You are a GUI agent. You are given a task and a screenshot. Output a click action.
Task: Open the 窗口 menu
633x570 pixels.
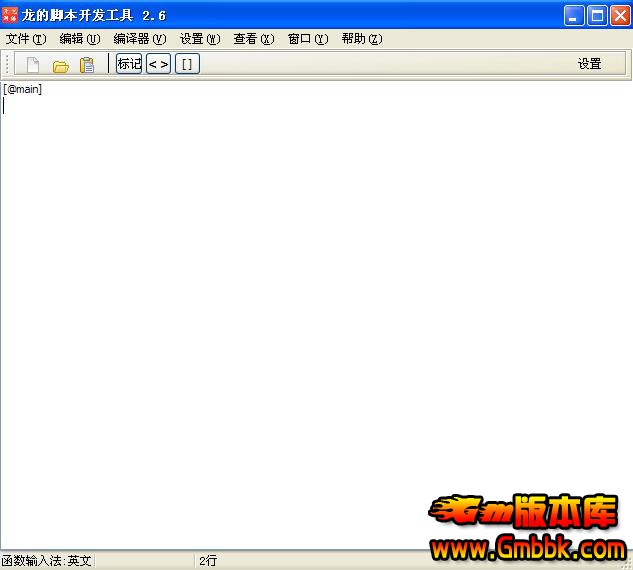coord(307,39)
